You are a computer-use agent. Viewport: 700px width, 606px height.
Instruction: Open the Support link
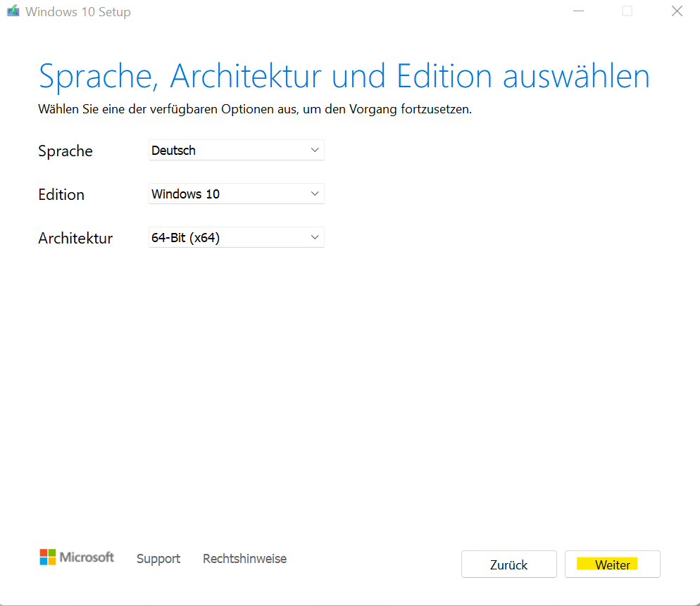[158, 559]
